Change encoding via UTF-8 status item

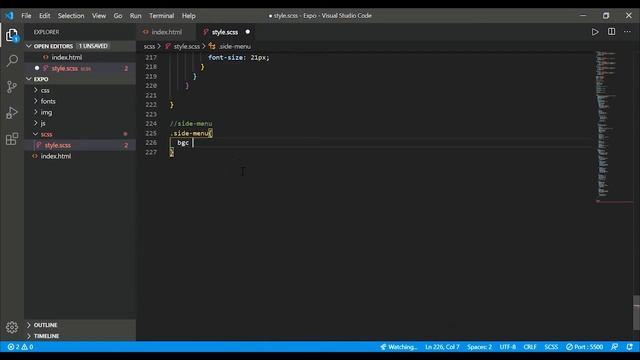(x=507, y=347)
